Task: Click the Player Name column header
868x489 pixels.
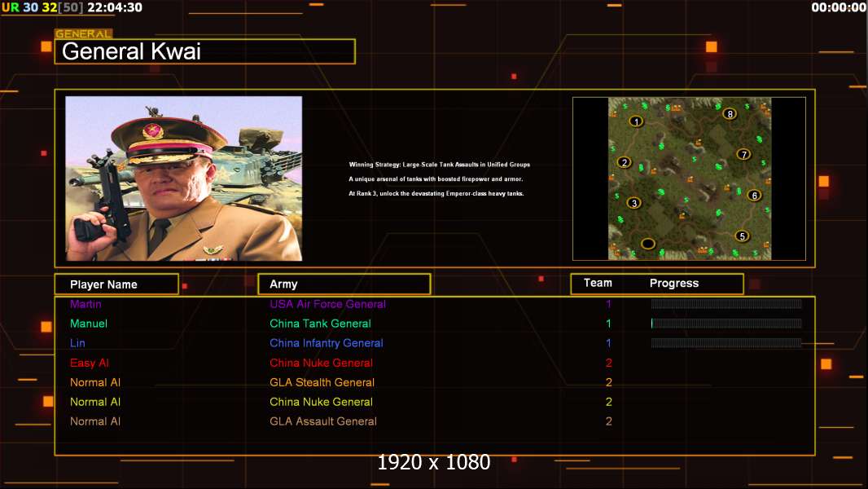Action: click(x=116, y=284)
